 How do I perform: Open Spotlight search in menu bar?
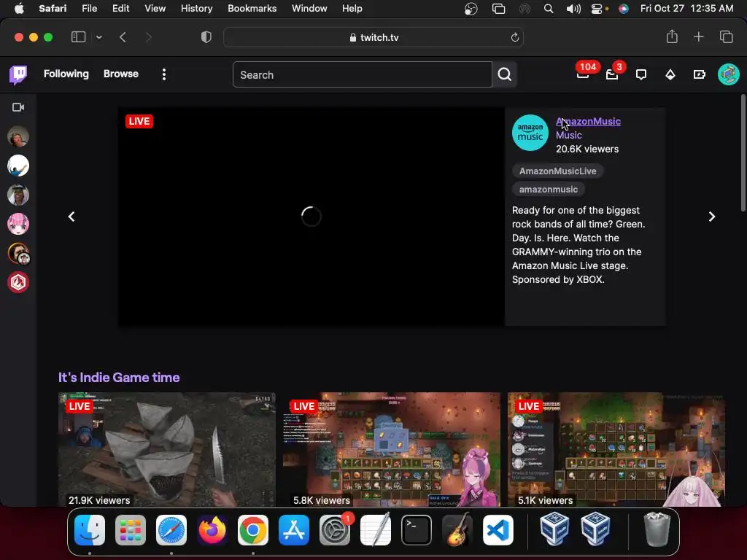pyautogui.click(x=549, y=9)
